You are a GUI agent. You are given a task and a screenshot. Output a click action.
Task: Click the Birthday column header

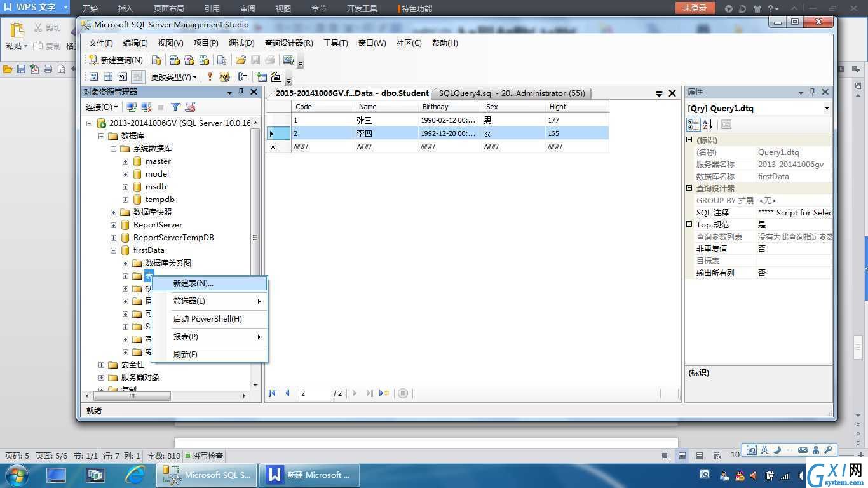point(450,107)
